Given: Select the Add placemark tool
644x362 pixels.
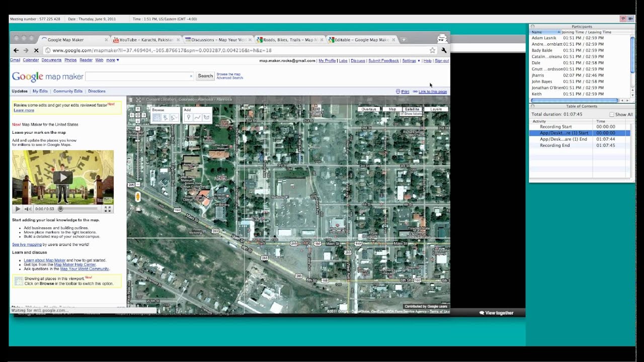Looking at the screenshot, I should pos(188,117).
